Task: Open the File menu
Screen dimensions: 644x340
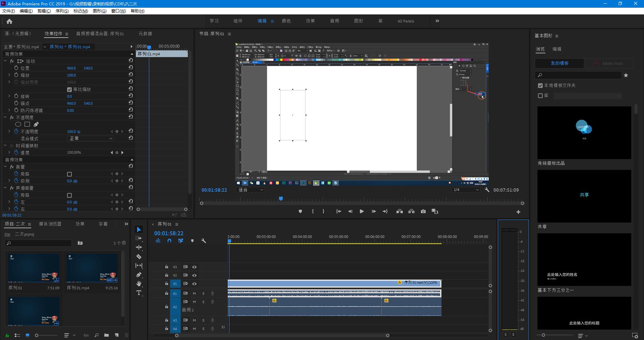Action: point(8,11)
